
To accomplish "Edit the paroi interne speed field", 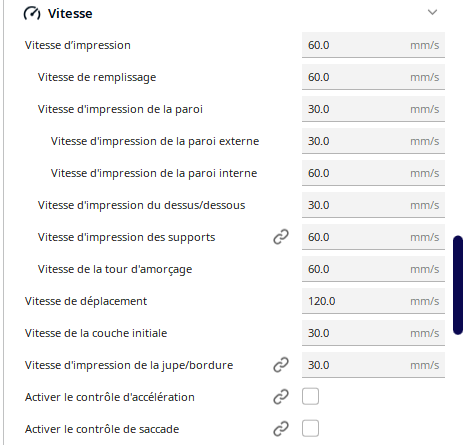I will (x=373, y=173).
